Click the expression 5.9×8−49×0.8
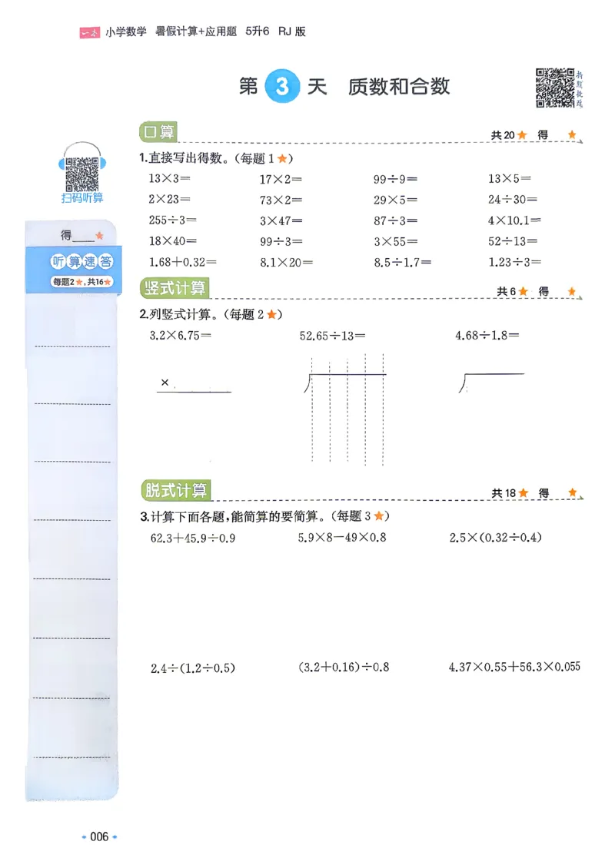615x868 pixels. tap(342, 538)
